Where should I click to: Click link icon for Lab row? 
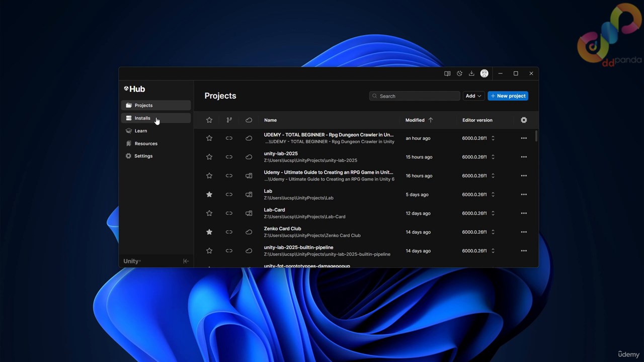coord(229,195)
